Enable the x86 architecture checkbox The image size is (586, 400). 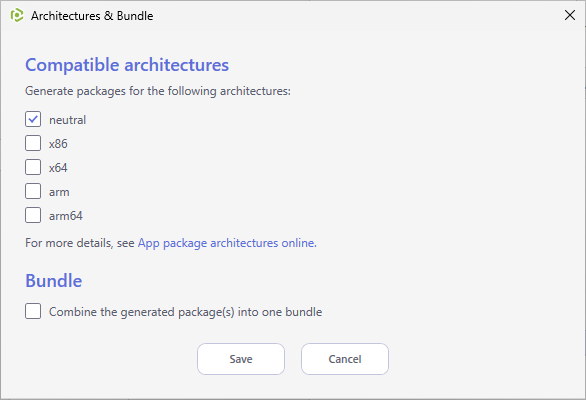tap(33, 144)
